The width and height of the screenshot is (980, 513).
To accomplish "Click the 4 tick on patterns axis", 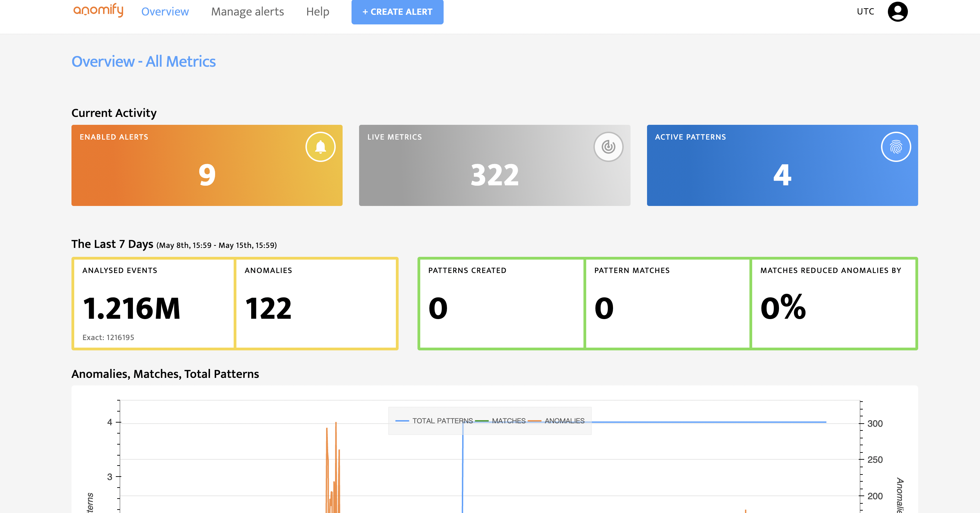I will 110,422.
